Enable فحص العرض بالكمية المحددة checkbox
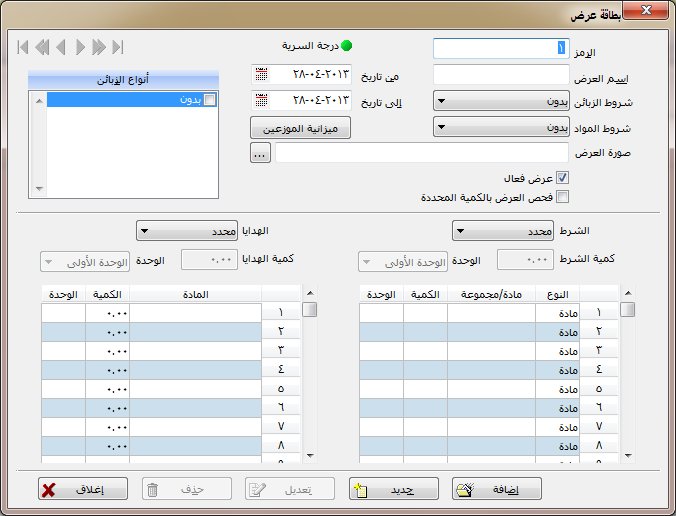676x516 pixels. click(562, 197)
